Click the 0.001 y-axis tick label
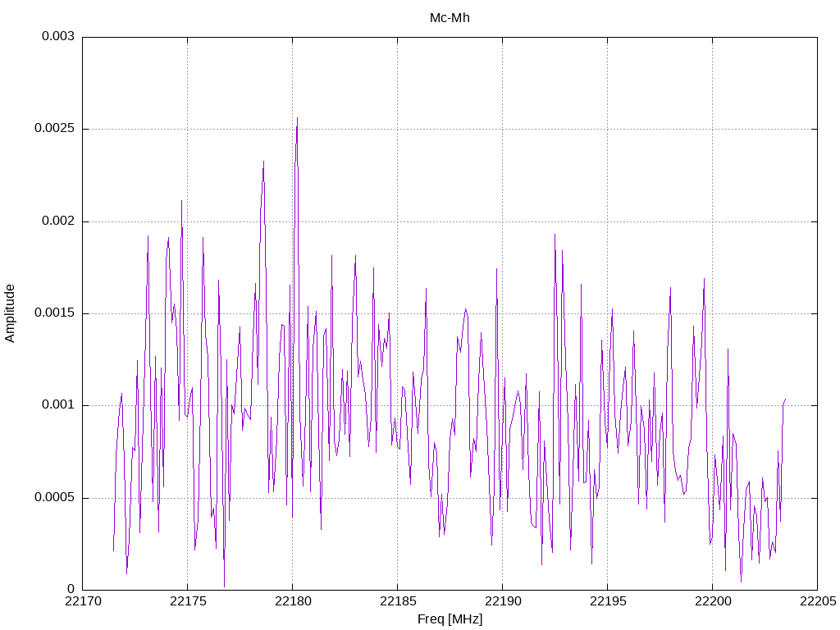The width and height of the screenshot is (840, 630). [x=58, y=405]
